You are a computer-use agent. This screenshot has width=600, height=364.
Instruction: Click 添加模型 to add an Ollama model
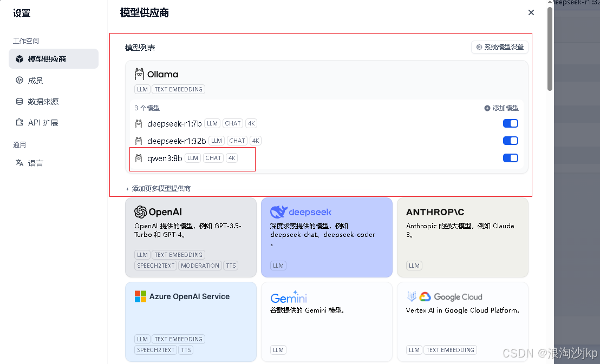pos(501,108)
